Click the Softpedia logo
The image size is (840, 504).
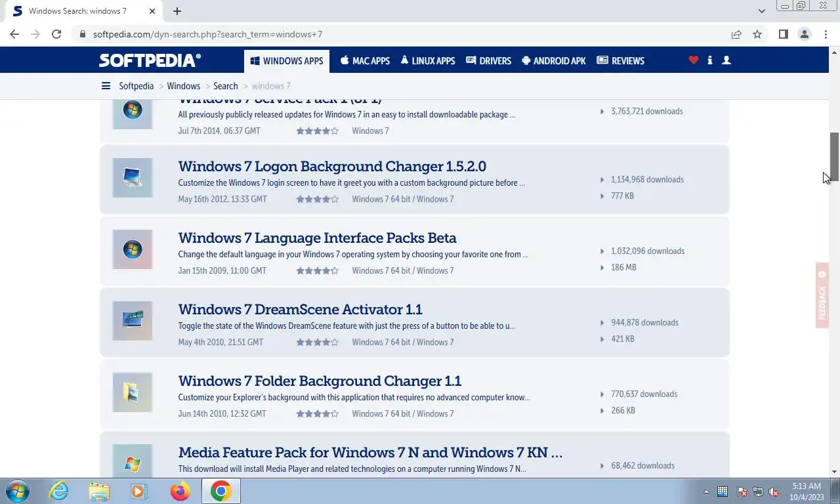(x=150, y=60)
